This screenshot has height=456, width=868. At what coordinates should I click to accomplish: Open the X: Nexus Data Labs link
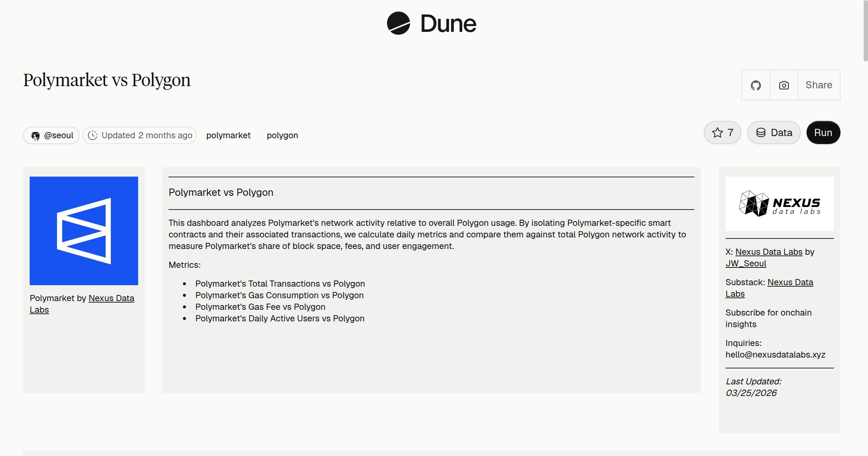click(x=769, y=252)
